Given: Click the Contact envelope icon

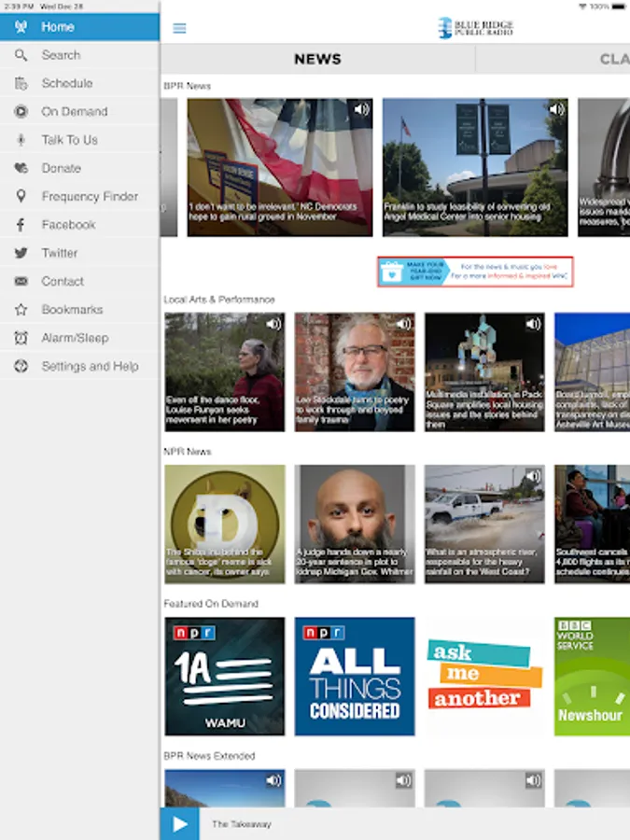Looking at the screenshot, I should pyautogui.click(x=21, y=281).
